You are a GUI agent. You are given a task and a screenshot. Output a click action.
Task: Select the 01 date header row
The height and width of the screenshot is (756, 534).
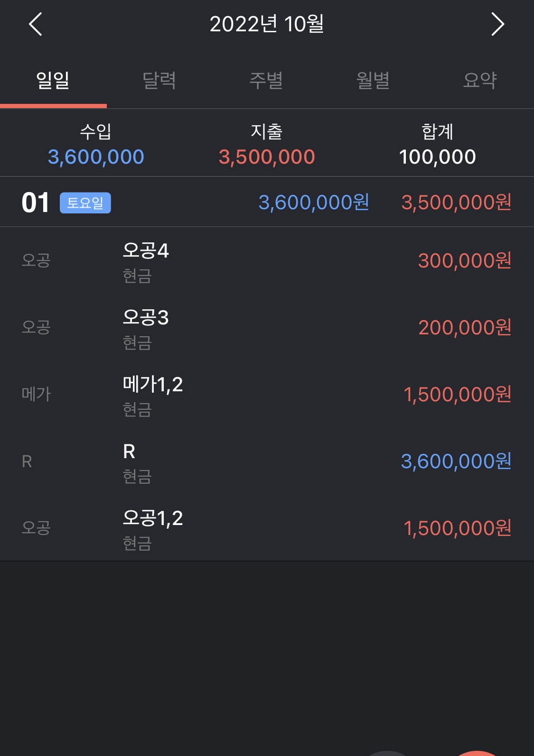click(267, 203)
